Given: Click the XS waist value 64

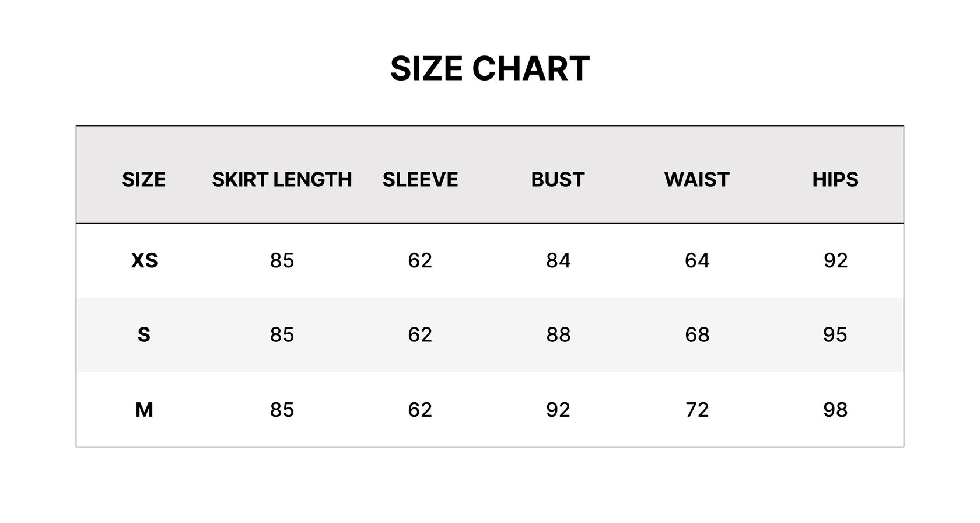Looking at the screenshot, I should coord(697,260).
